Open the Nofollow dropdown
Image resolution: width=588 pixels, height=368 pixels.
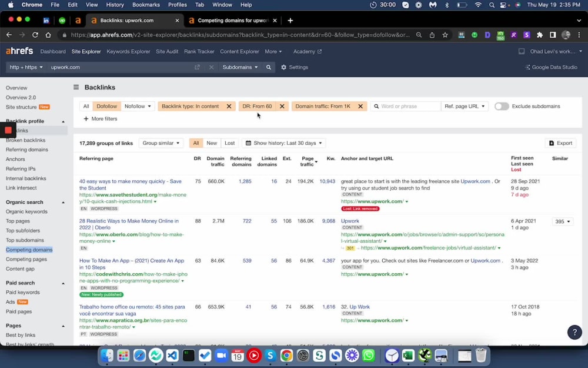(x=138, y=106)
